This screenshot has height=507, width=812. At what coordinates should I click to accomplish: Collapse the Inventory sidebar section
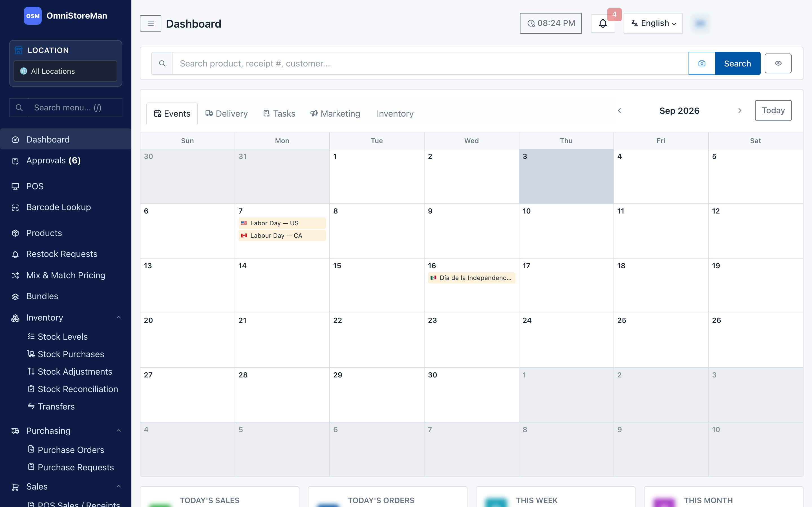pyautogui.click(x=118, y=317)
